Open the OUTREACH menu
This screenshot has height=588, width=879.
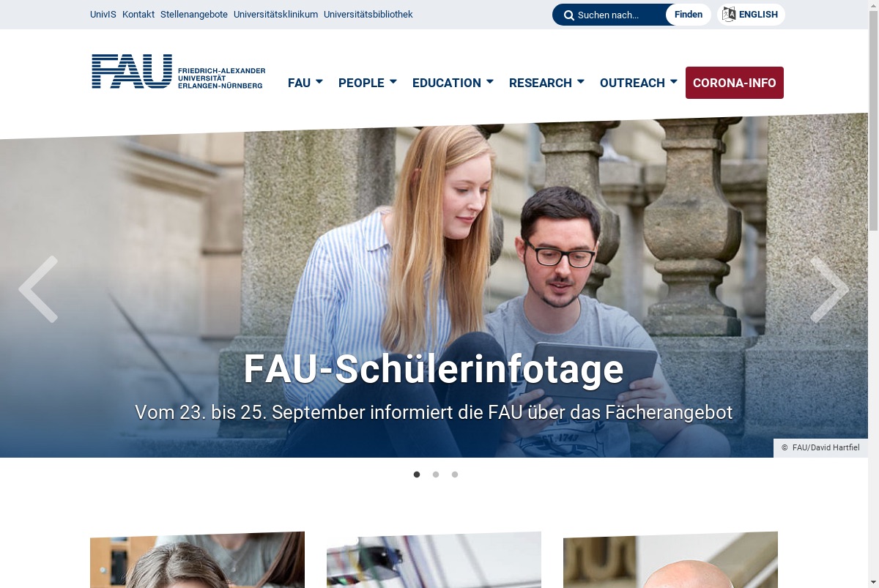(x=639, y=83)
